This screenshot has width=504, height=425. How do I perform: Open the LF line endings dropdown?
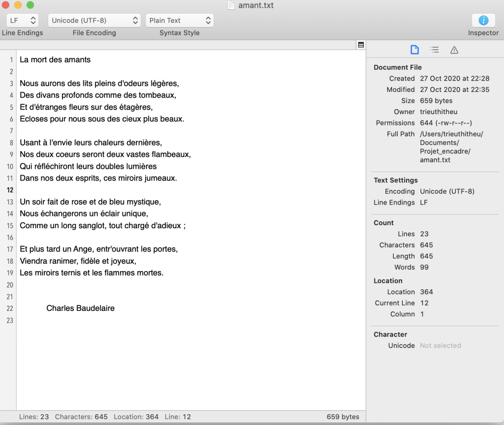coord(23,21)
